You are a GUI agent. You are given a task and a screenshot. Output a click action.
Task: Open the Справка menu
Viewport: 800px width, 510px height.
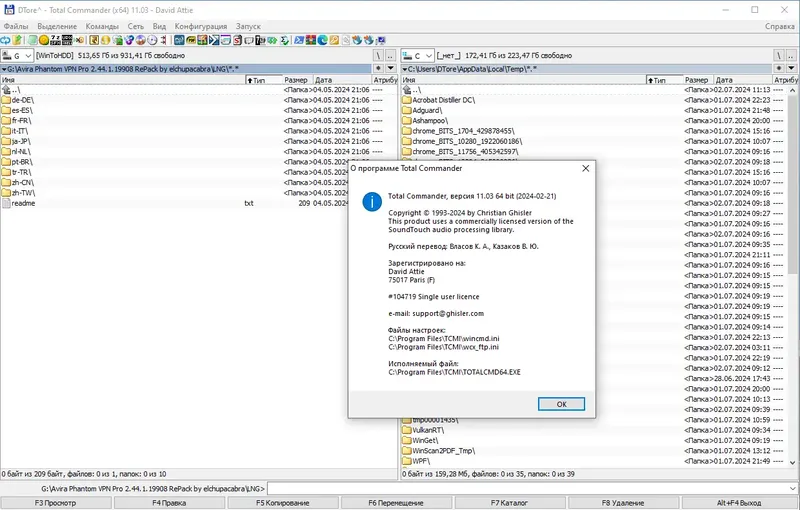click(780, 26)
